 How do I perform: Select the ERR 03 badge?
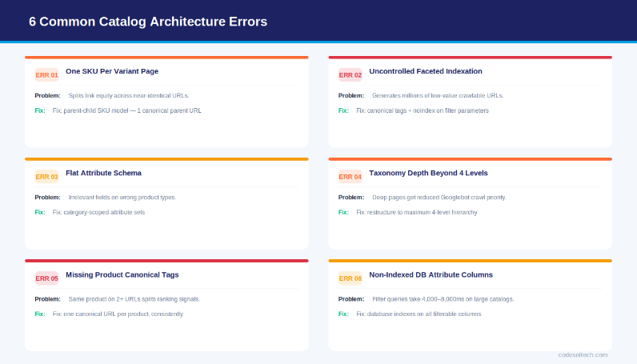(46, 177)
